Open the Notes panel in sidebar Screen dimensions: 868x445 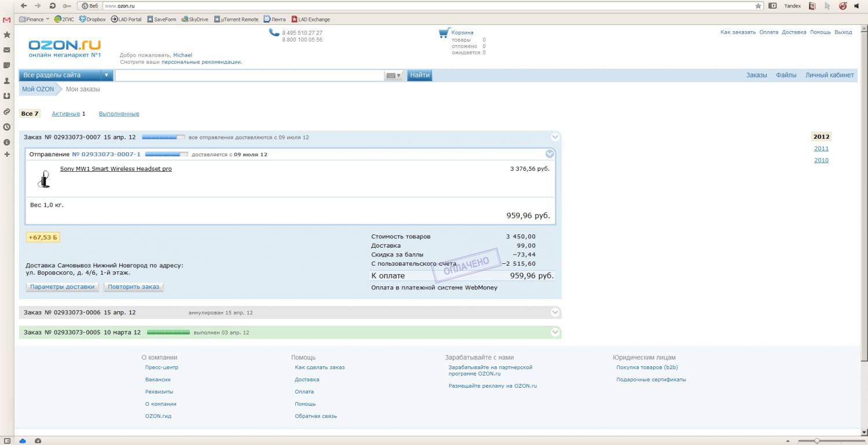click(7, 65)
